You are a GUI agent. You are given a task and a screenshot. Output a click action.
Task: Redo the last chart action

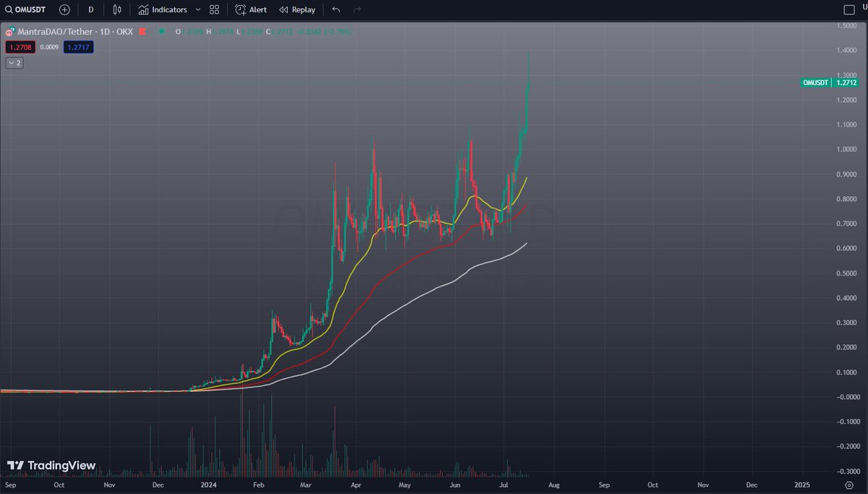point(357,10)
